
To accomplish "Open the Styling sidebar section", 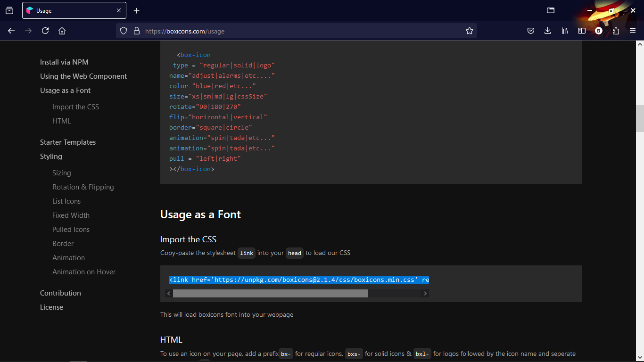I will pos(51,156).
